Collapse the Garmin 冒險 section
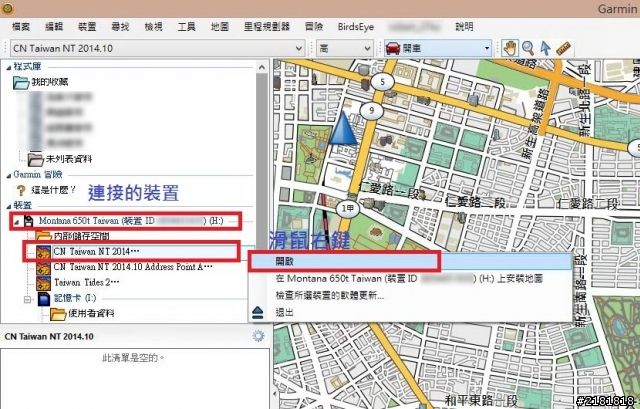Screen dimensions: 640x409 point(9,176)
